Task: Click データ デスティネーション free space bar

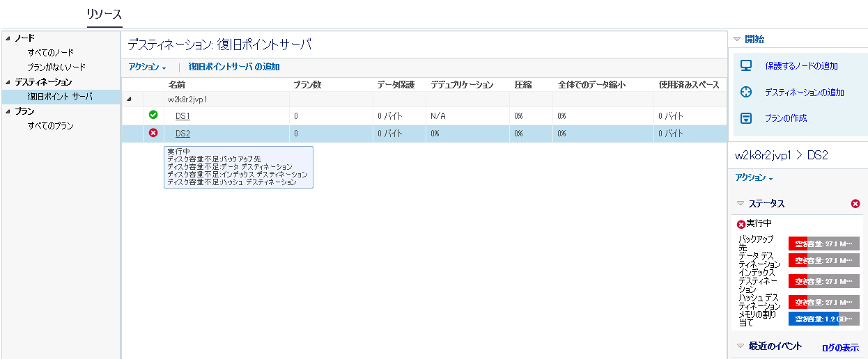Action: point(823,260)
